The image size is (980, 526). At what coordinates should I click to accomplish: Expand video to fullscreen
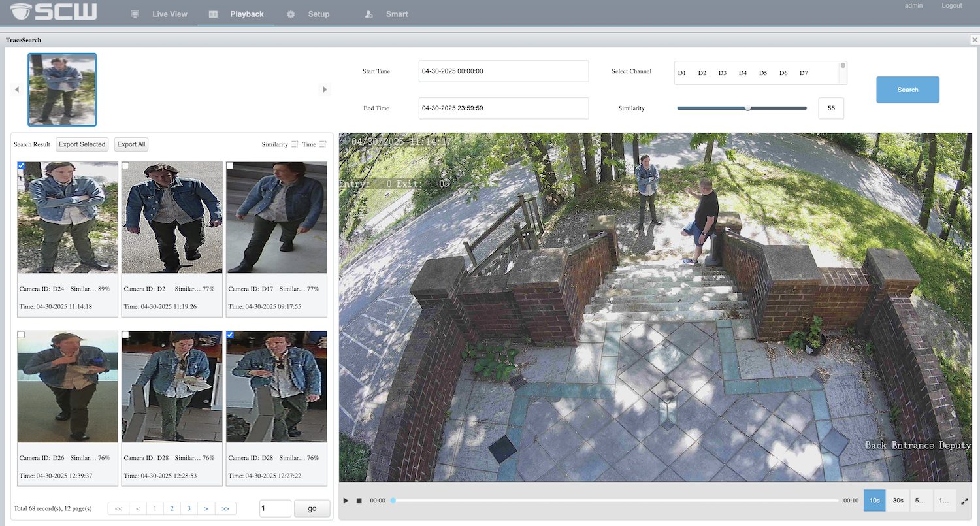(x=964, y=501)
